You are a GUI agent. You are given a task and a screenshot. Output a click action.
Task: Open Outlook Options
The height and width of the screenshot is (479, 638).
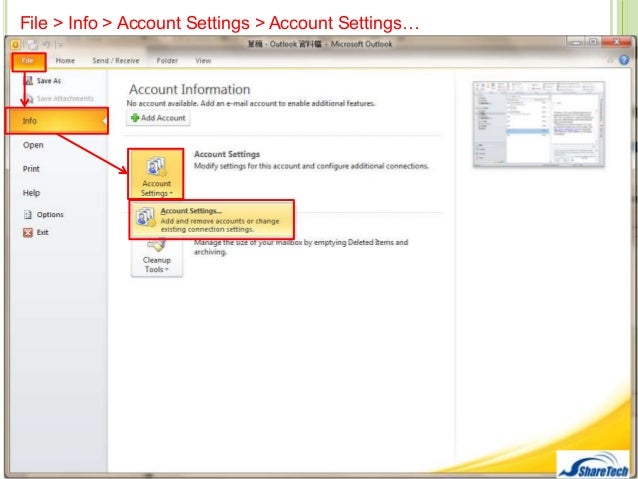(x=44, y=214)
